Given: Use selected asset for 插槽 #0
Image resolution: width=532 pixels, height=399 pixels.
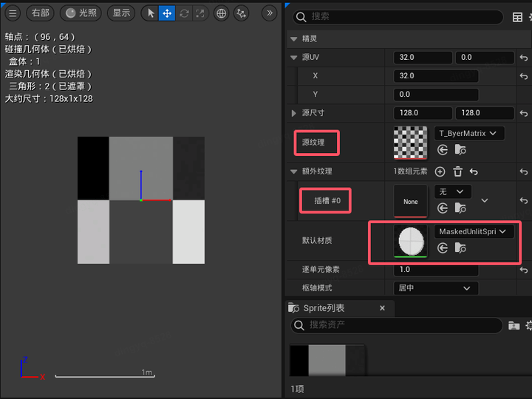Looking at the screenshot, I should (443, 208).
